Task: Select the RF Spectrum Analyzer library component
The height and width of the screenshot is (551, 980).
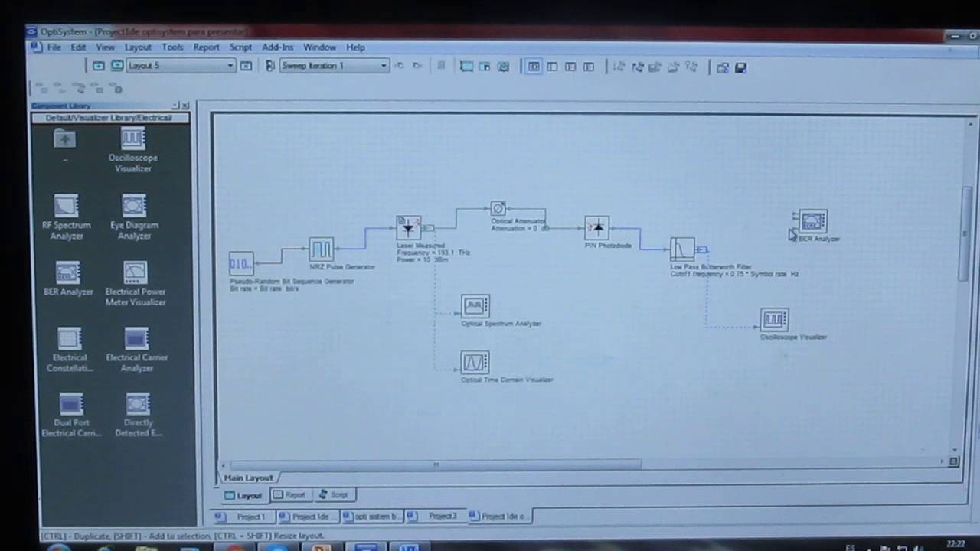Action: (x=67, y=217)
